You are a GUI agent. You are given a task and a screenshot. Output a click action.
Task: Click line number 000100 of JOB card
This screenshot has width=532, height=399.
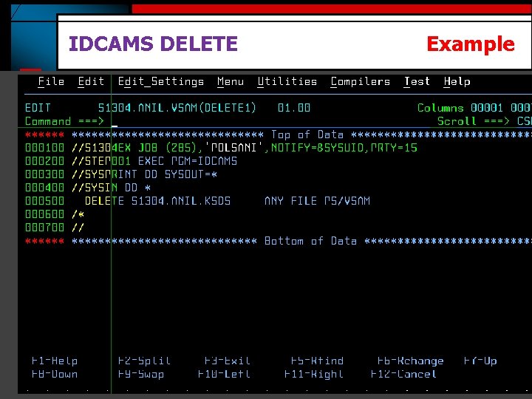[44, 148]
